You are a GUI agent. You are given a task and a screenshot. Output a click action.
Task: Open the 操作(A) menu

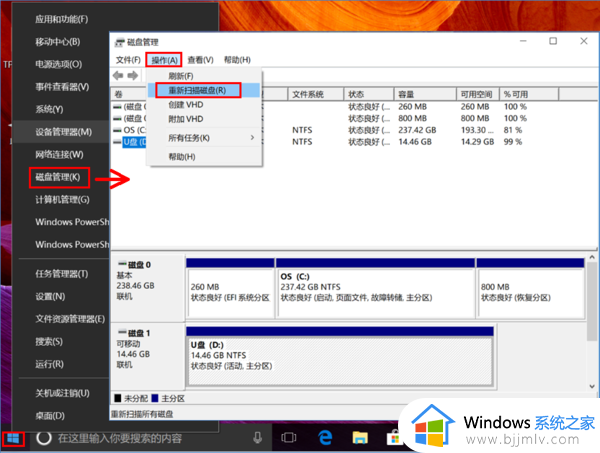[x=168, y=60]
